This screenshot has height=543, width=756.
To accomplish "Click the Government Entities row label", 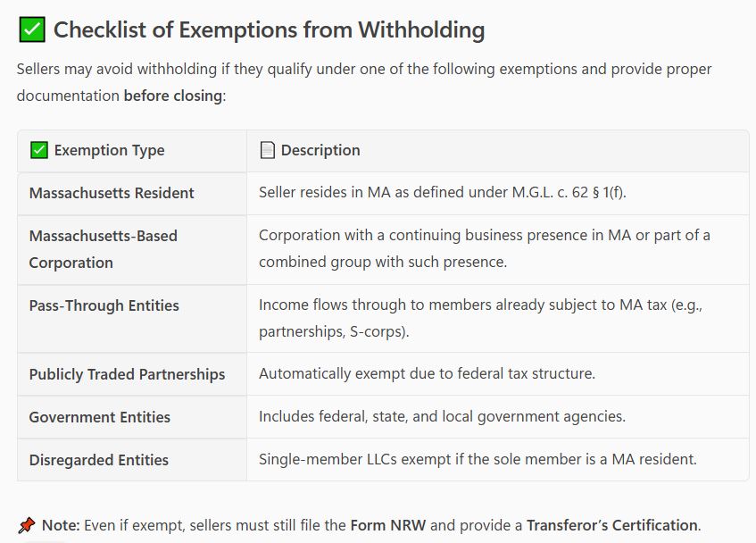I will click(x=99, y=417).
